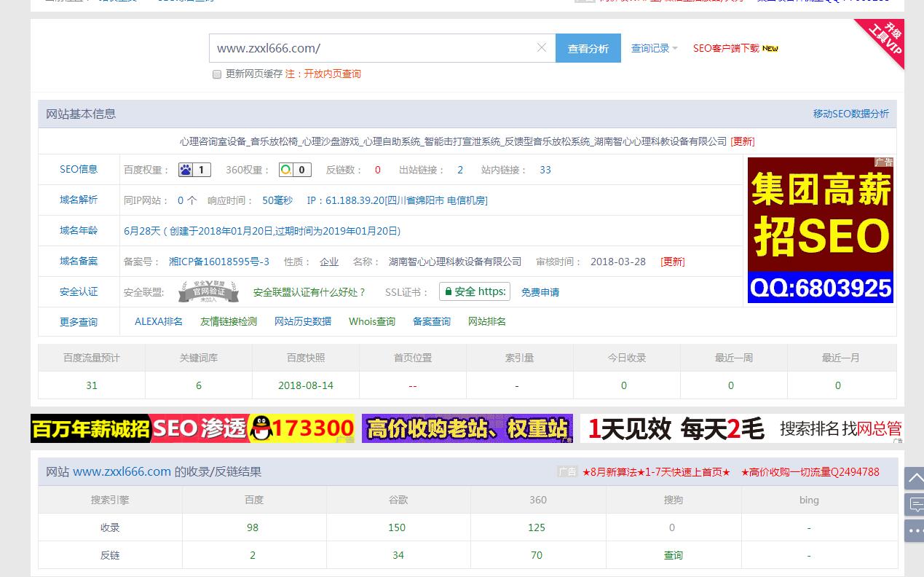924x577 pixels.
Task: Select the 域名备案 row label
Action: (x=79, y=261)
